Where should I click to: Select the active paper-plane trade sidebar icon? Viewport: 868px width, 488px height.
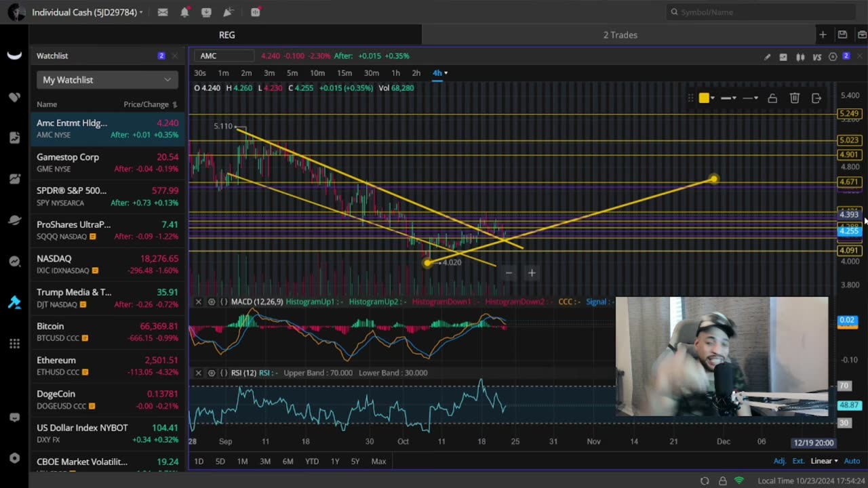click(x=14, y=302)
